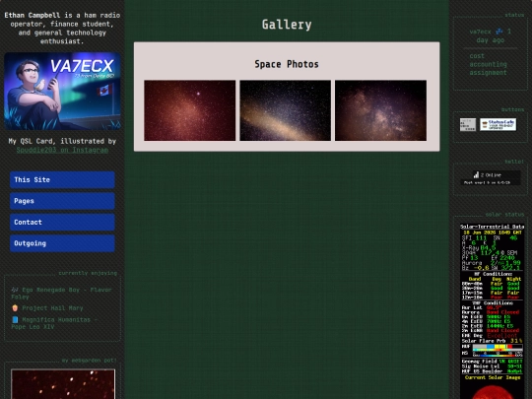Click the va7ecx status username link
Image resolution: width=532 pixels, height=399 pixels.
480,32
